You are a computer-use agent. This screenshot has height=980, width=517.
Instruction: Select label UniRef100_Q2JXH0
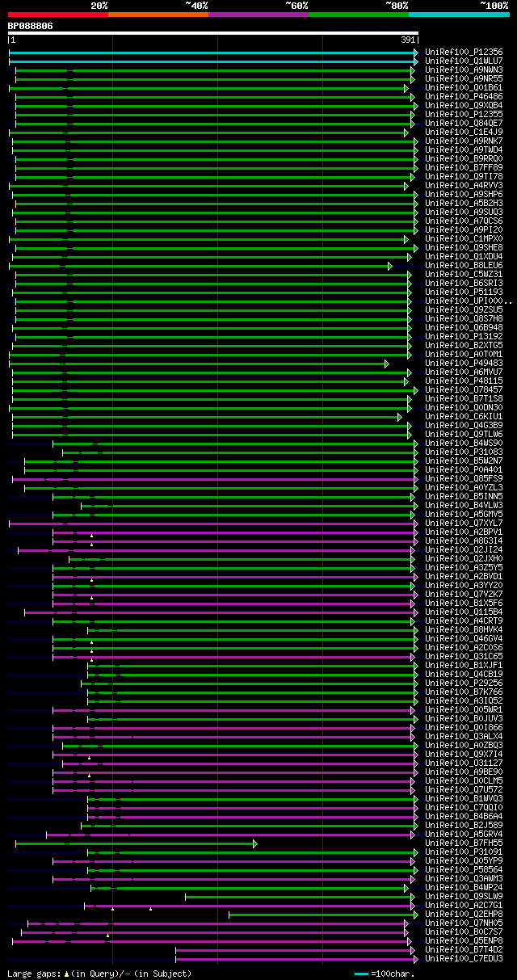point(464,558)
